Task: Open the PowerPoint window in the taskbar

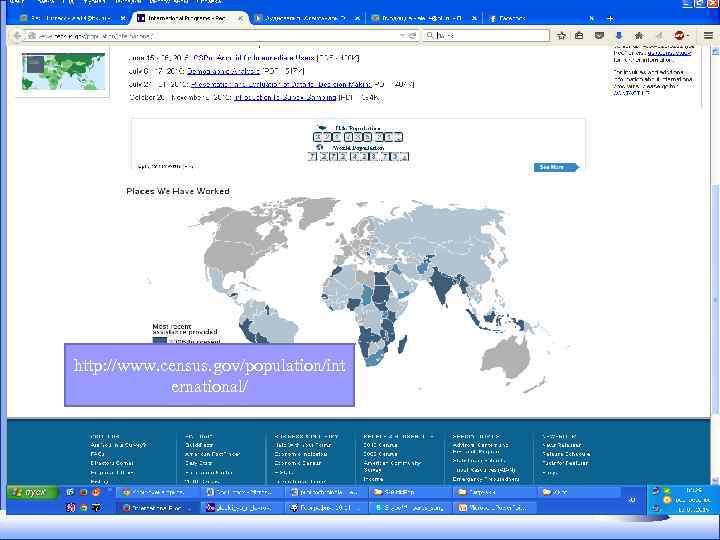Action: pos(494,508)
